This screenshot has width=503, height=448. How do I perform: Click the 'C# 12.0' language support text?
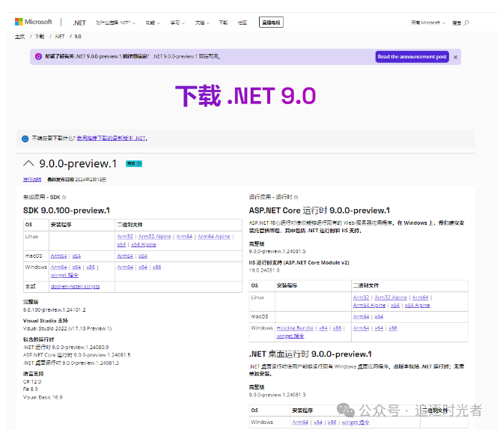tap(32, 382)
